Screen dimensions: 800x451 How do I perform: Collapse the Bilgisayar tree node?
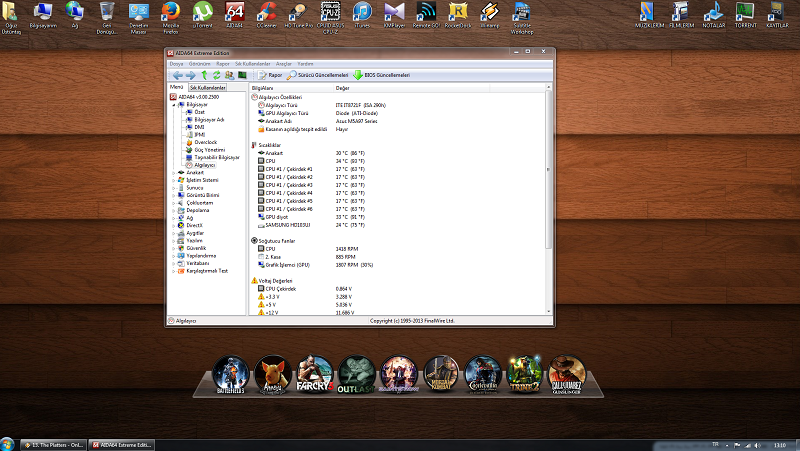point(172,104)
